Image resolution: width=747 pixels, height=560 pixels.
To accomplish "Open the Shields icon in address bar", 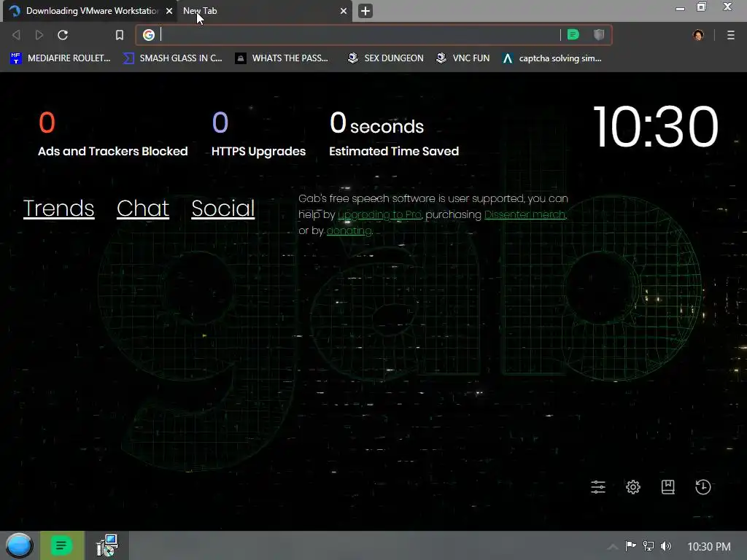I will (x=599, y=34).
